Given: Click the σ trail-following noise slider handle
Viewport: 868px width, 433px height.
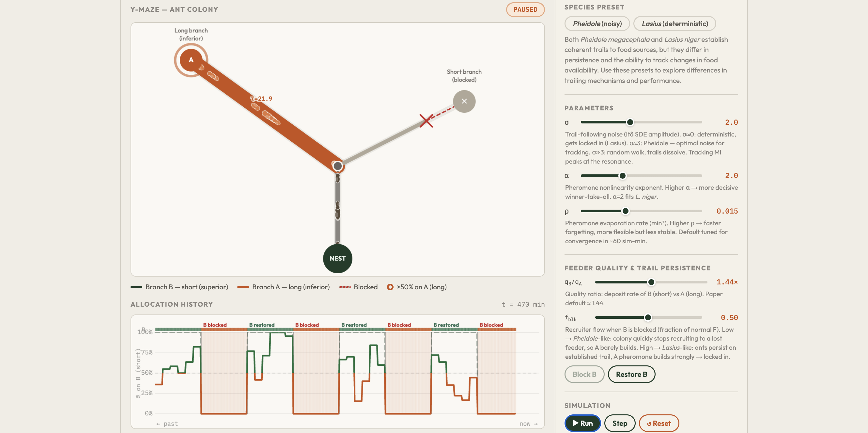Looking at the screenshot, I should (630, 122).
